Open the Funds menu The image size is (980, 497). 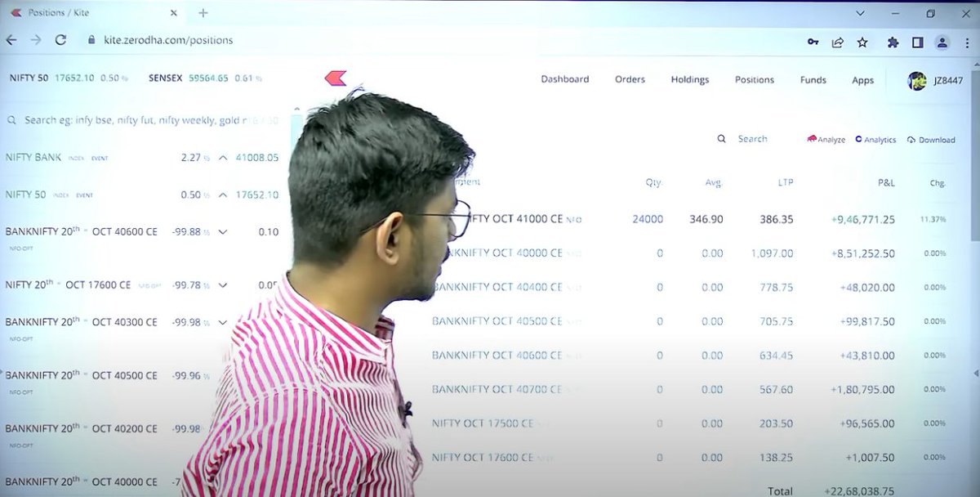[813, 79]
